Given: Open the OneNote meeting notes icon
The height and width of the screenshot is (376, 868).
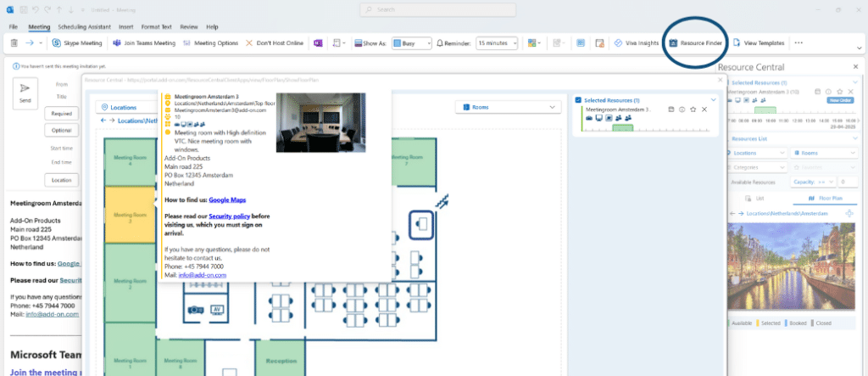Looking at the screenshot, I should pyautogui.click(x=318, y=42).
